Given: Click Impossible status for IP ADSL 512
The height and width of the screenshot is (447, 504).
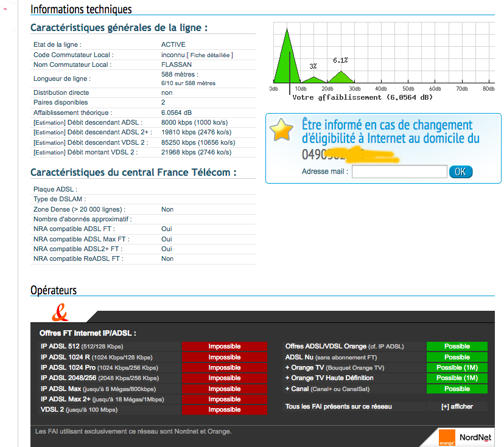Looking at the screenshot, I should coord(225,347).
